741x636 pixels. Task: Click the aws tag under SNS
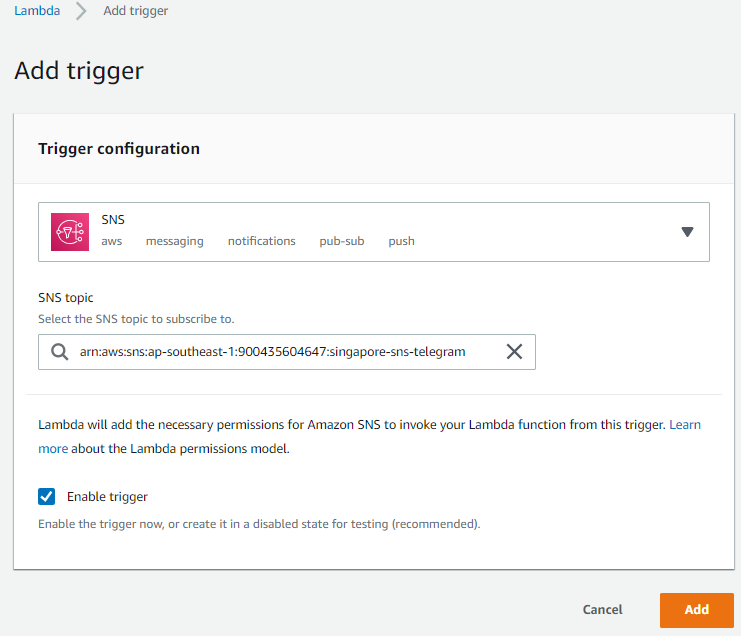[112, 241]
